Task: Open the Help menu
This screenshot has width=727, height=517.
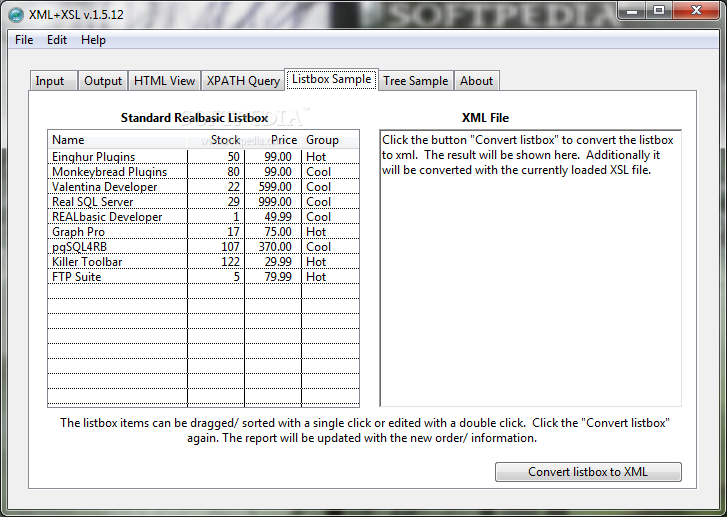Action: click(93, 40)
